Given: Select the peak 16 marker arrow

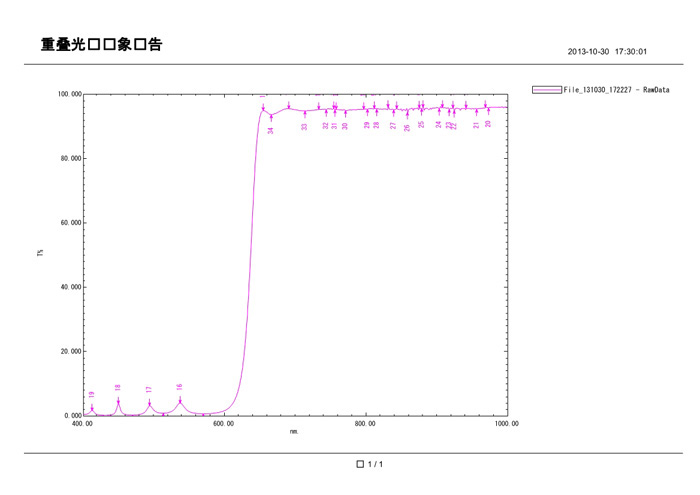Looking at the screenshot, I should coord(180,400).
